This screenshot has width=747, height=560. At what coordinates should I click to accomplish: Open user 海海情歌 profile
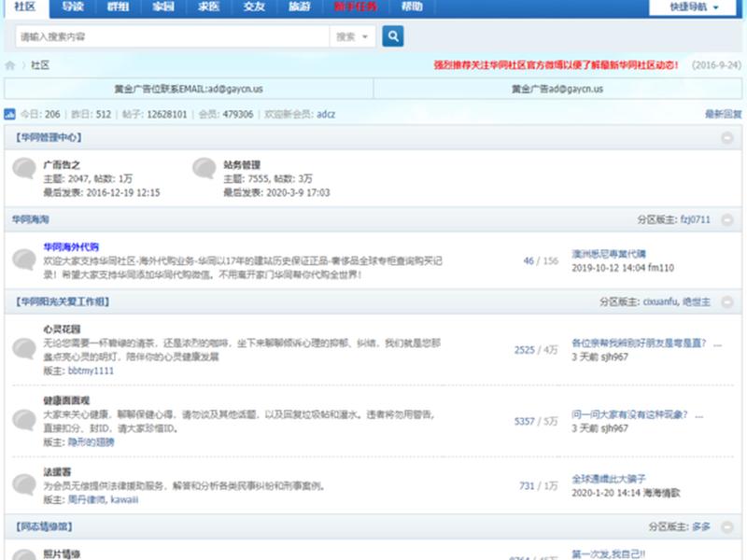[662, 494]
